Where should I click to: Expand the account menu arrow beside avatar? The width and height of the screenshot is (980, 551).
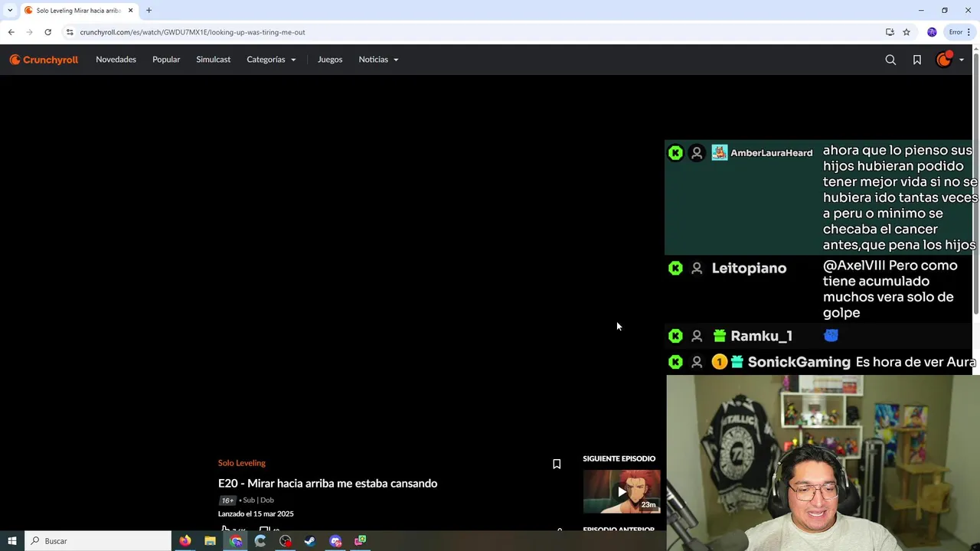pos(962,60)
